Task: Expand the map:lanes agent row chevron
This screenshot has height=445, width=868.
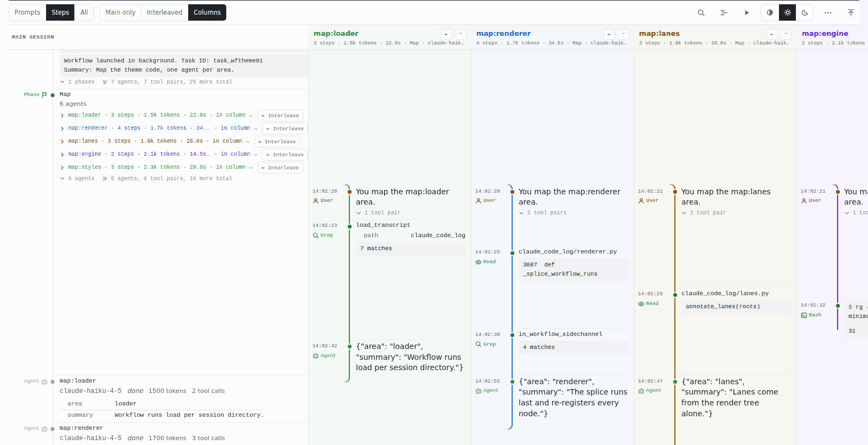Action: [x=62, y=142]
